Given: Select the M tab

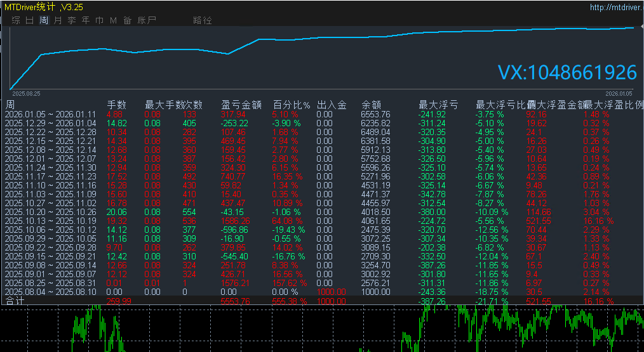Looking at the screenshot, I should (113, 20).
